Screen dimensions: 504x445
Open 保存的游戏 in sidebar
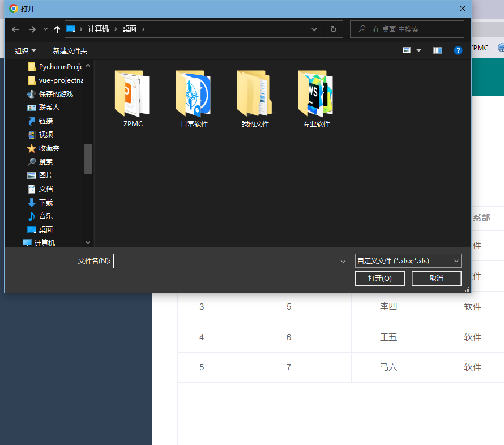coord(50,94)
